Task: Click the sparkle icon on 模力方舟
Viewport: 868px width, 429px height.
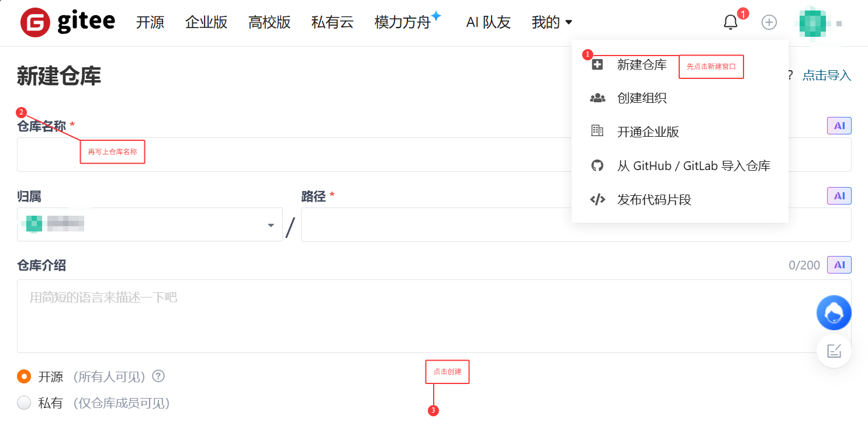Action: (436, 15)
